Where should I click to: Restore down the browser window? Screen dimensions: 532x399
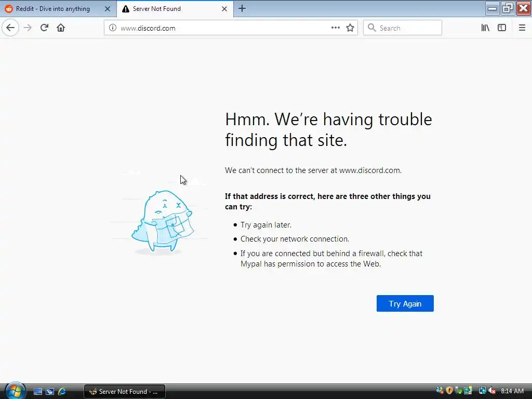pyautogui.click(x=508, y=8)
